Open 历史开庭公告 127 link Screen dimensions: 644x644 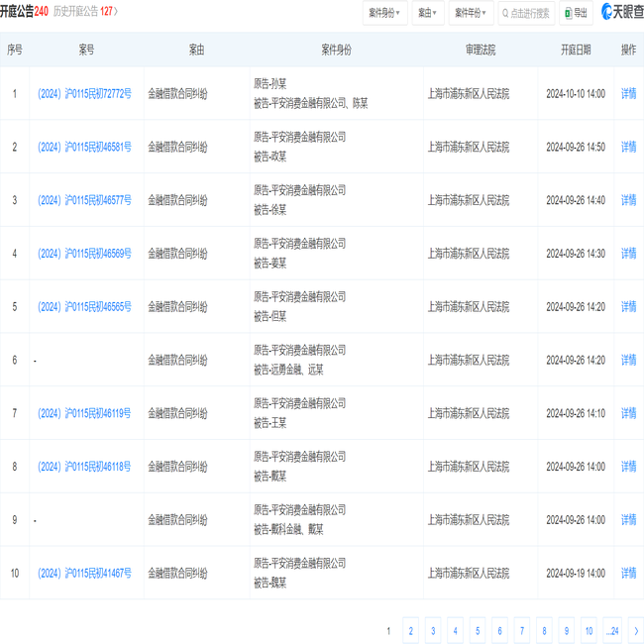[x=85, y=12]
